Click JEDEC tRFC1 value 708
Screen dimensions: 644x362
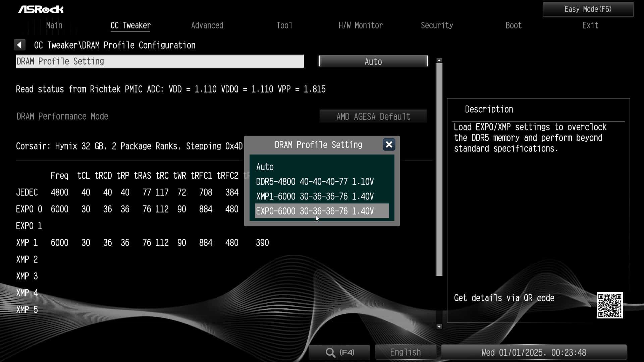[206, 192]
